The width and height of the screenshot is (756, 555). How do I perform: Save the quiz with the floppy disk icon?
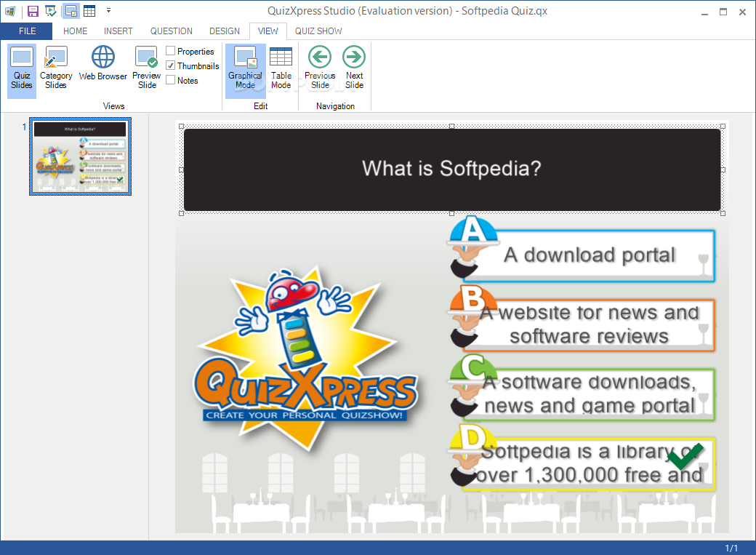pyautogui.click(x=33, y=11)
